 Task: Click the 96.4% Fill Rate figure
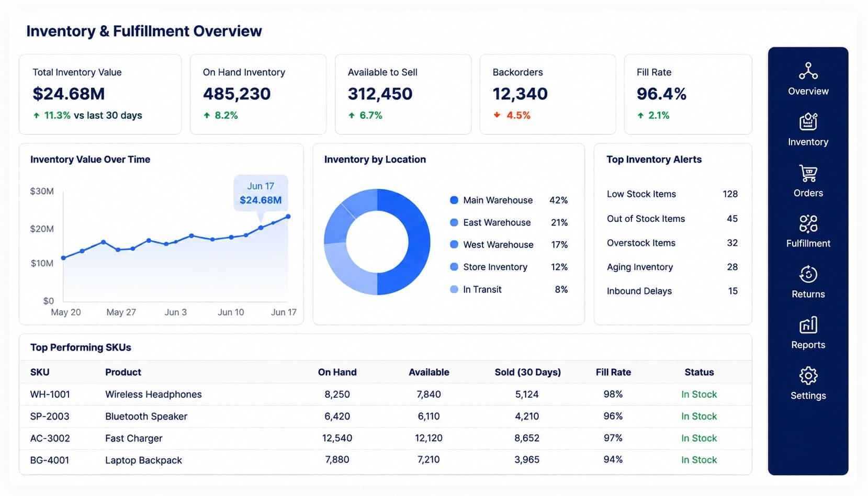pyautogui.click(x=661, y=94)
